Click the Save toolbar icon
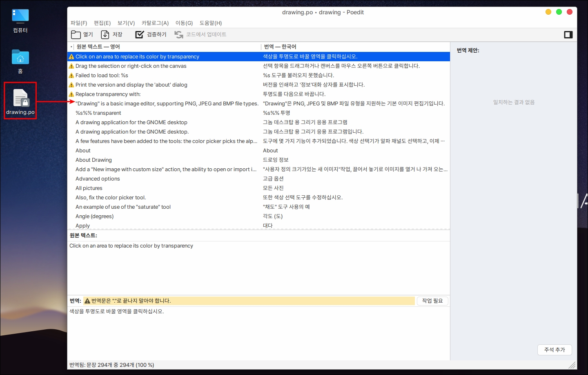588x375 pixels. click(x=105, y=35)
